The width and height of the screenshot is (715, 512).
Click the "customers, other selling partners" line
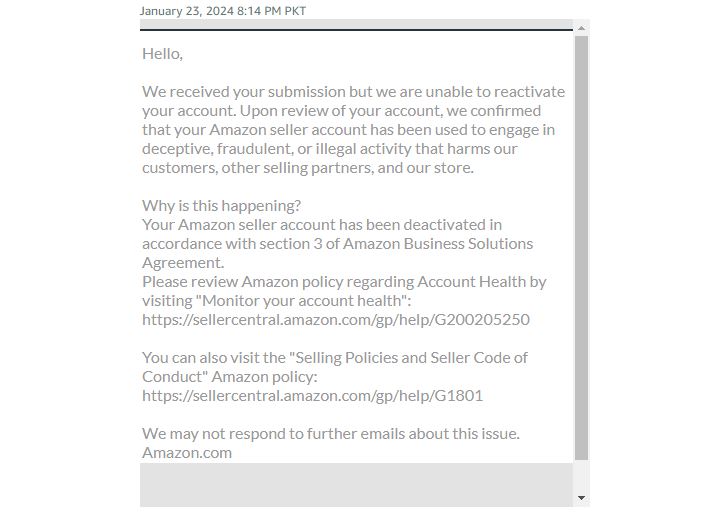(x=308, y=168)
